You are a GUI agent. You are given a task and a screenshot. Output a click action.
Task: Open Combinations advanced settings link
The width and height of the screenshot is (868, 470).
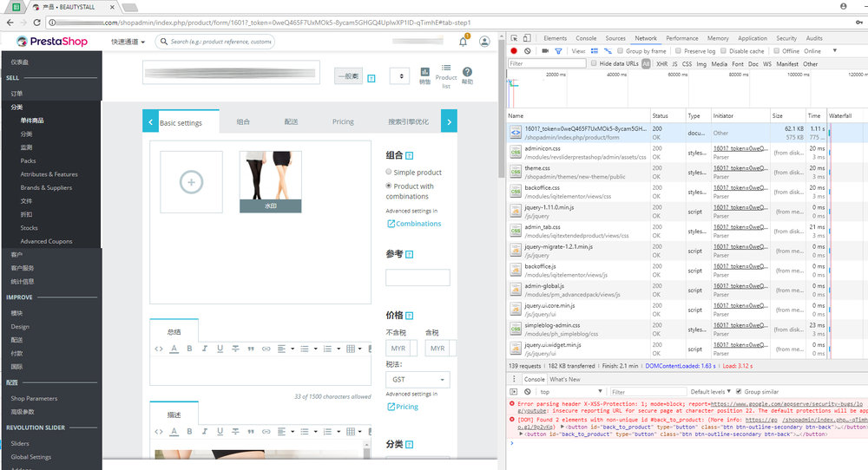(x=414, y=224)
